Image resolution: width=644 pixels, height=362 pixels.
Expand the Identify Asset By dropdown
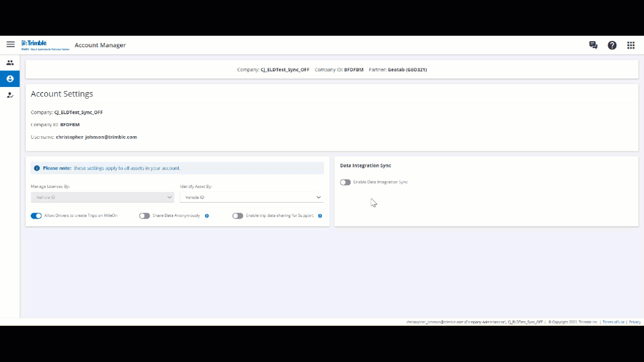(x=252, y=197)
